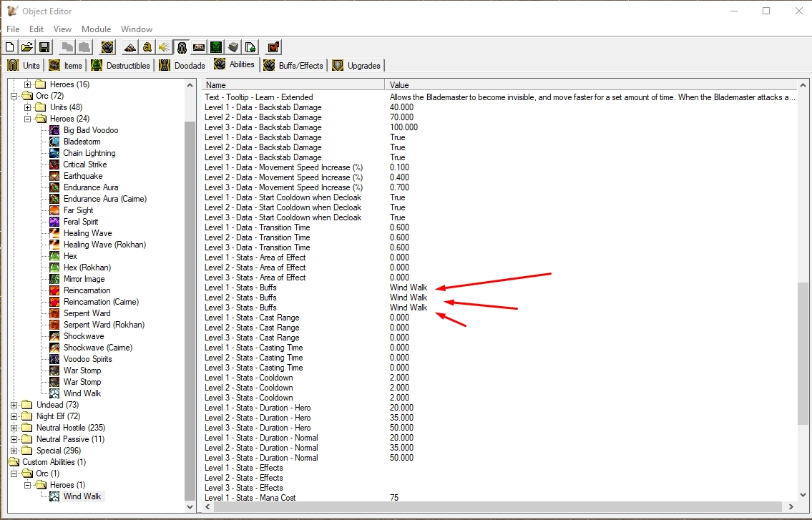812x520 pixels.
Task: Expand the Neutral Passive (11) folder
Action: (x=14, y=439)
